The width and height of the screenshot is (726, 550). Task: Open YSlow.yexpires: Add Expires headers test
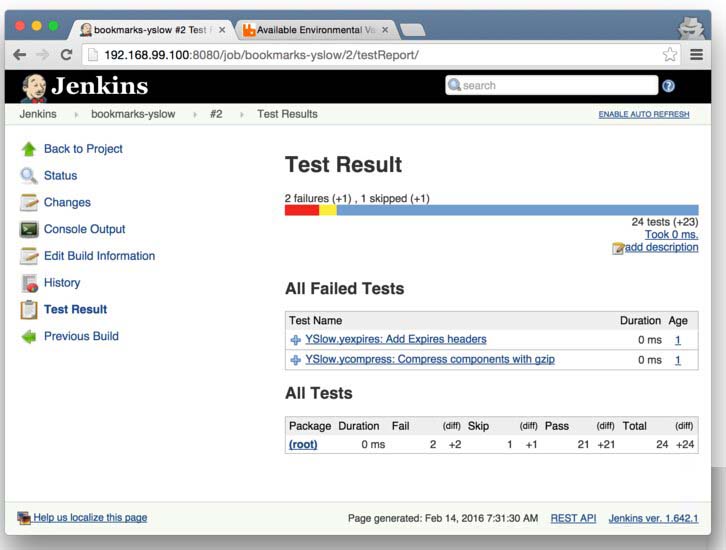coord(396,339)
